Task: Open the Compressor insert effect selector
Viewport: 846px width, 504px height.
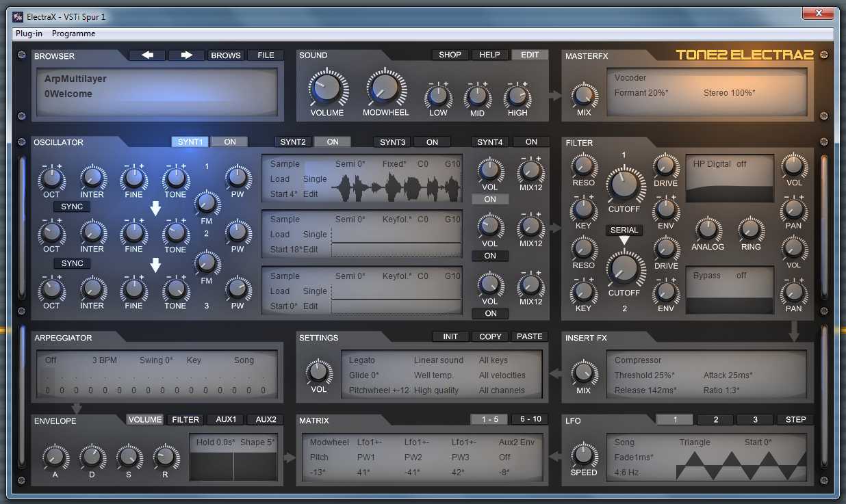Action: (x=638, y=360)
